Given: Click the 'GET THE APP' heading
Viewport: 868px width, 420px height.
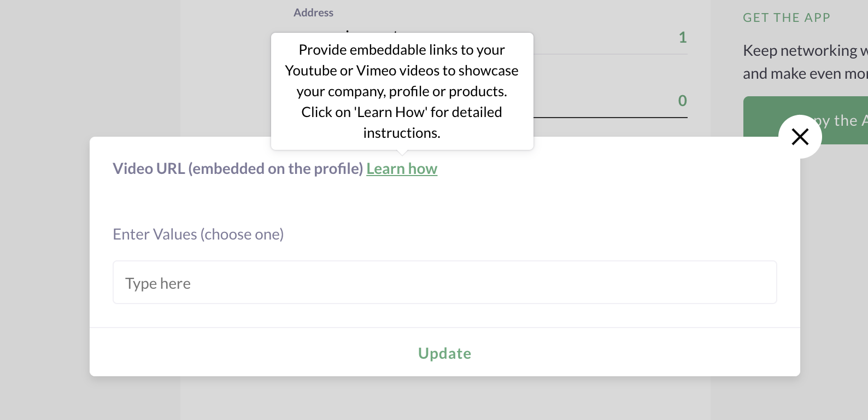Looking at the screenshot, I should 787,17.
